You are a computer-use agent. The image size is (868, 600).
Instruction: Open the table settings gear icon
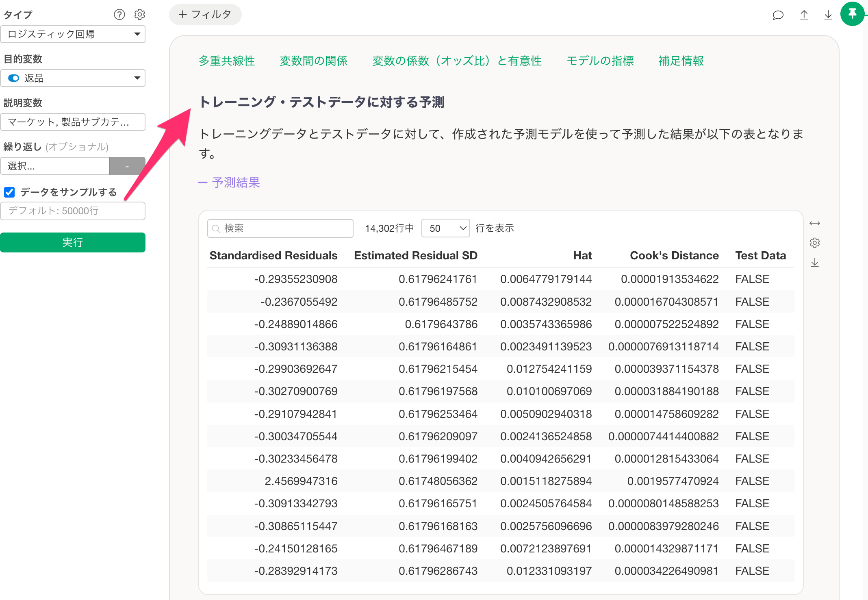pos(815,243)
